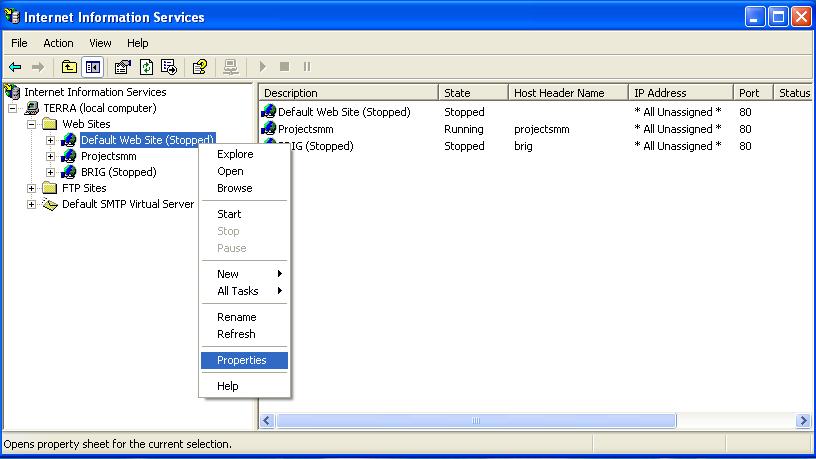
Task: Click the Help toolbar icon
Action: (200, 67)
